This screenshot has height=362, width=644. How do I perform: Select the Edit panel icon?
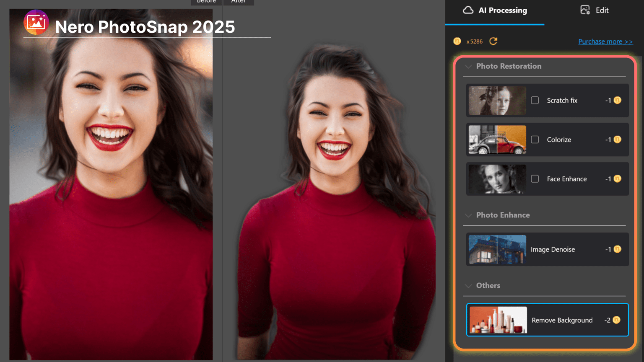pyautogui.click(x=584, y=10)
